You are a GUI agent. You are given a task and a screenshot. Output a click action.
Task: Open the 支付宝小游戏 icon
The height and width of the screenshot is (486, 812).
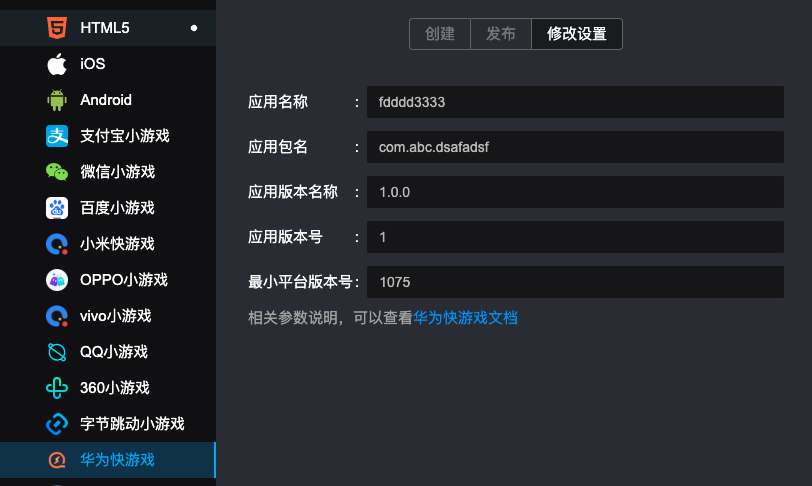[x=57, y=136]
